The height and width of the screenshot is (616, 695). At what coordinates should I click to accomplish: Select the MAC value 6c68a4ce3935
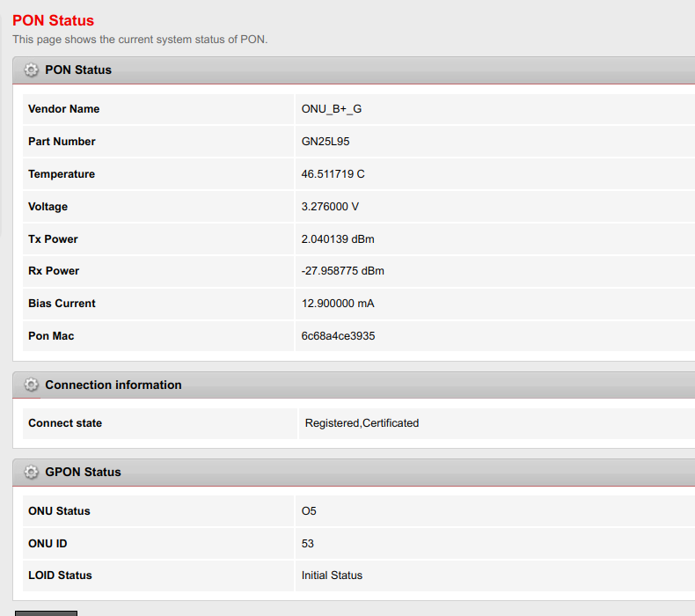[338, 336]
